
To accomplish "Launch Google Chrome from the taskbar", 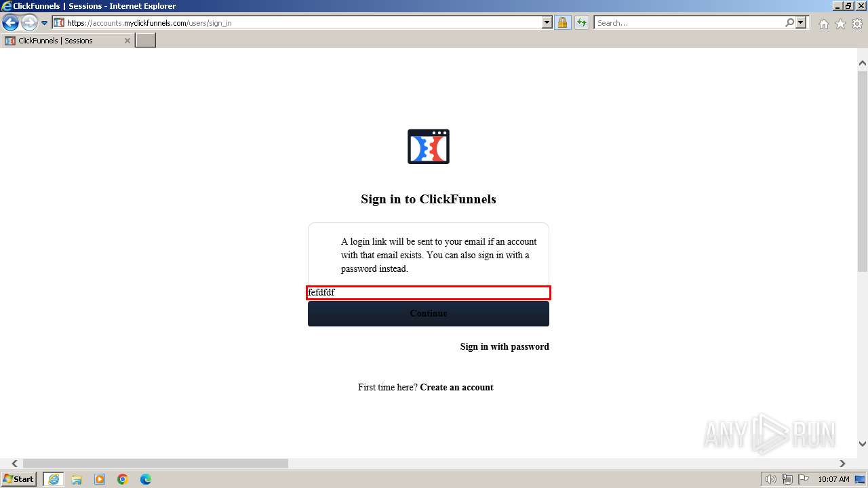I will [123, 479].
